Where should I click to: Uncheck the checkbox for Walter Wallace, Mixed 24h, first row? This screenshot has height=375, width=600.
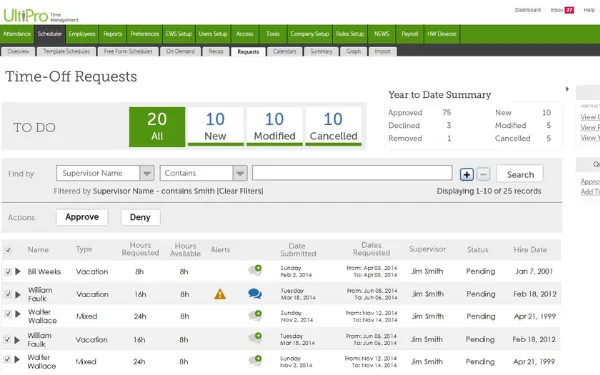[x=8, y=314]
